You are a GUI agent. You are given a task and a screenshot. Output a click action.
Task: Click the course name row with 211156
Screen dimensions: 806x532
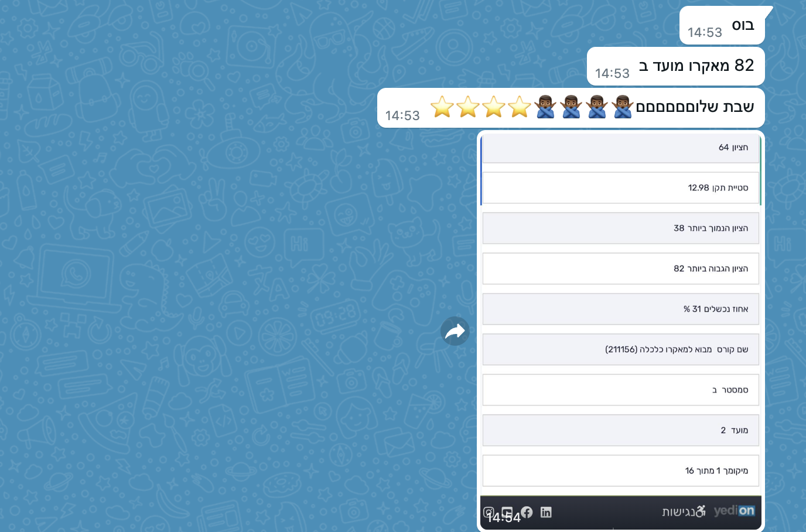point(620,350)
